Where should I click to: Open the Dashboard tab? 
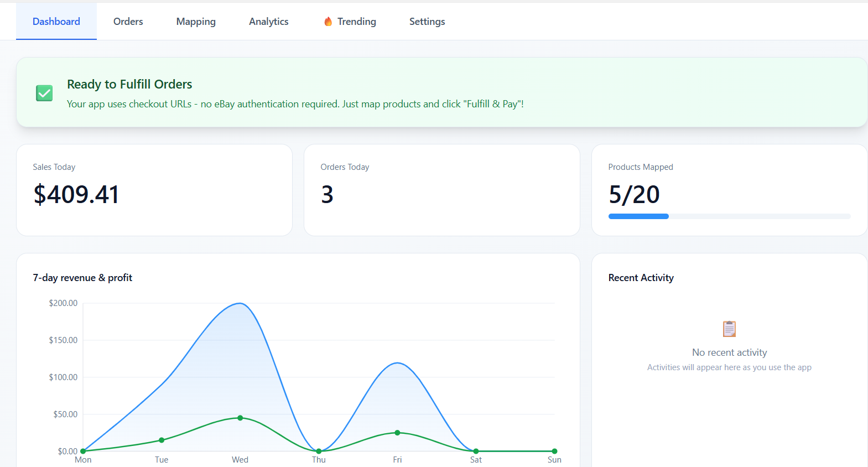[x=56, y=22]
